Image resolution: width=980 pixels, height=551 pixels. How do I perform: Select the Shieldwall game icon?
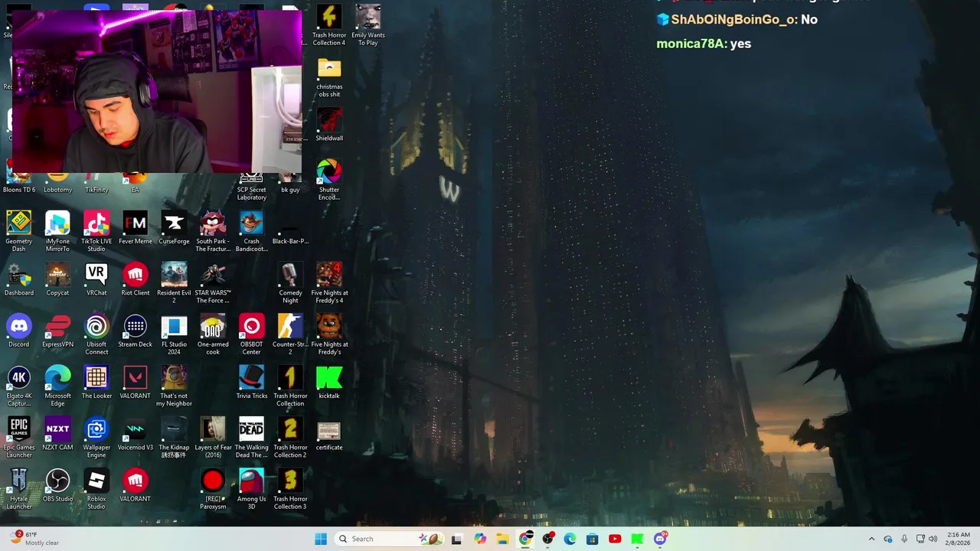coord(329,124)
